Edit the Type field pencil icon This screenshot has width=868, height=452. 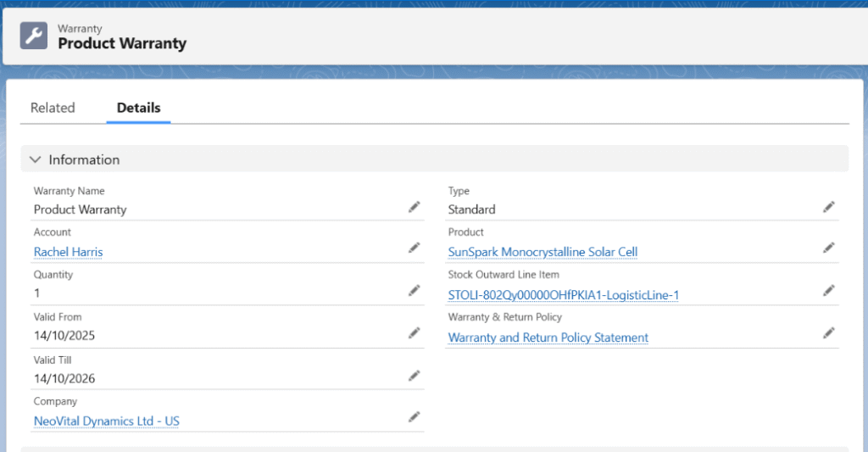click(x=828, y=207)
